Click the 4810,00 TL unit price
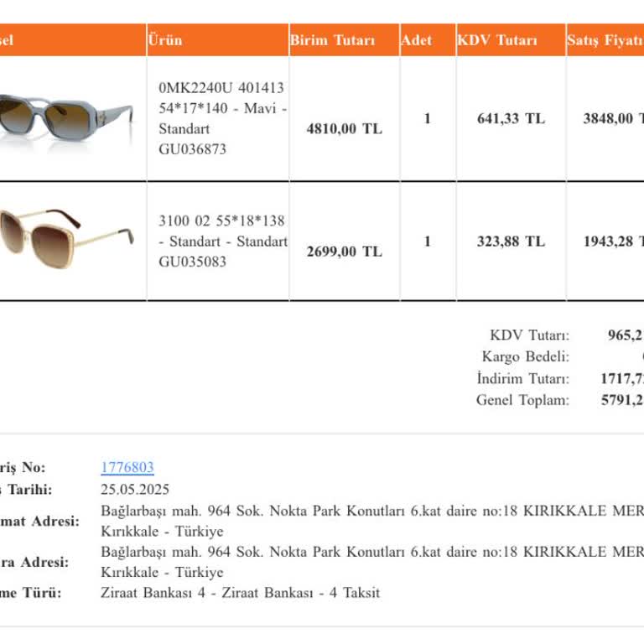 pyautogui.click(x=344, y=128)
